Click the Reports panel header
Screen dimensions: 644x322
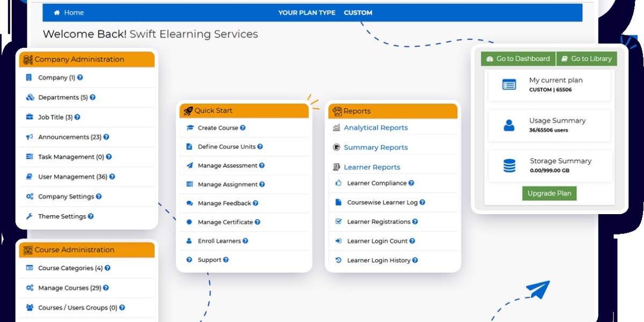pos(393,111)
